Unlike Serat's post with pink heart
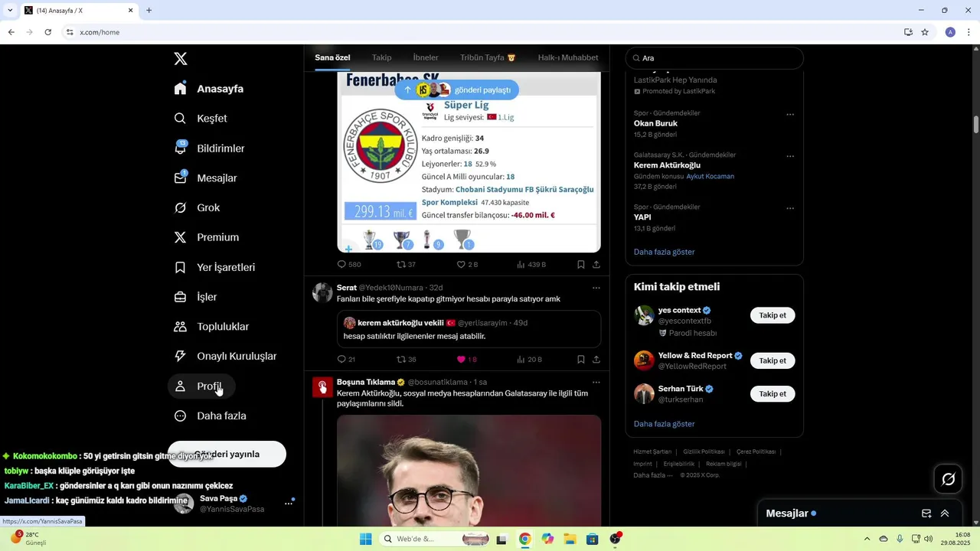Viewport: 980px width, 551px height. [461, 360]
